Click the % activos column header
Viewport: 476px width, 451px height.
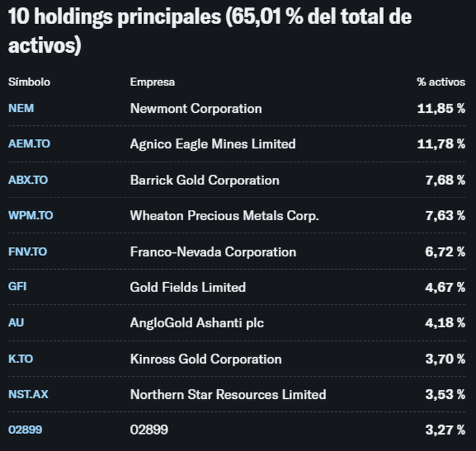[x=441, y=82]
